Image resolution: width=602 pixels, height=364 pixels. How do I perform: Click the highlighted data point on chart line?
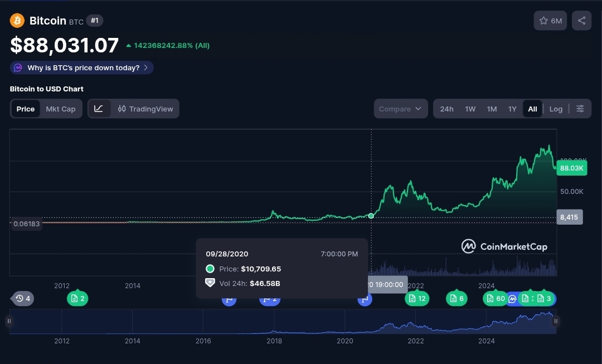(371, 216)
